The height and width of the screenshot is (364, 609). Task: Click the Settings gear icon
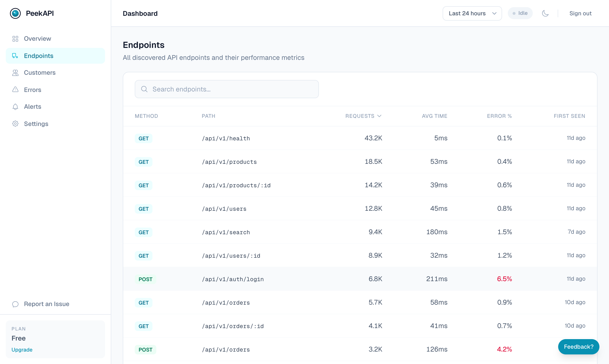15,124
